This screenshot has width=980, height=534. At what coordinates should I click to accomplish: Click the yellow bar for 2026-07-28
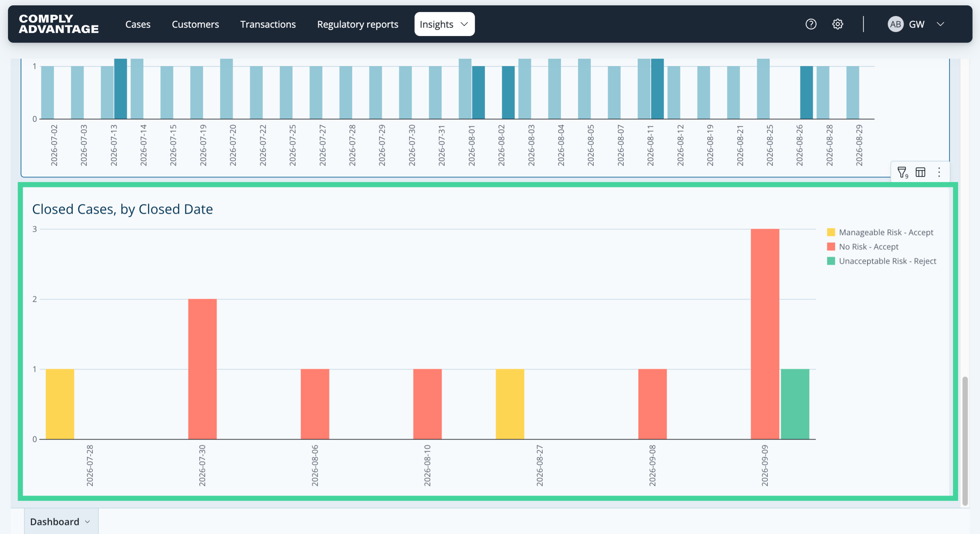tap(60, 404)
